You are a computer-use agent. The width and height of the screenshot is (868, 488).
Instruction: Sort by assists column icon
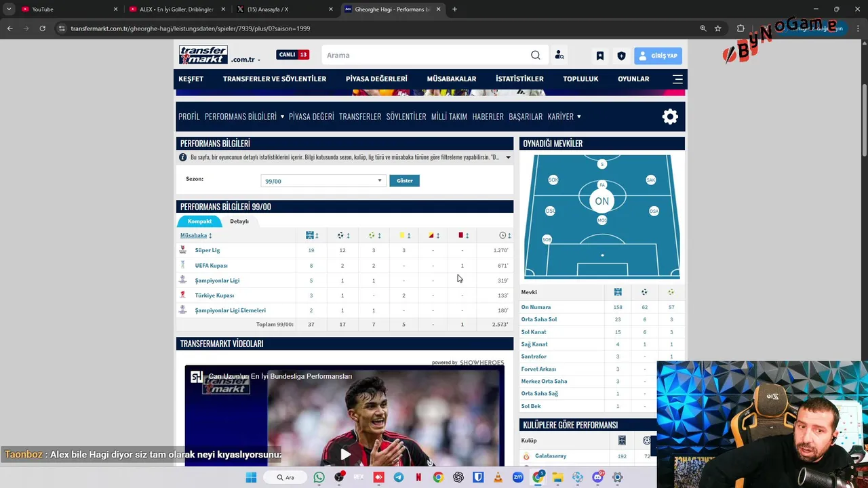coord(372,235)
